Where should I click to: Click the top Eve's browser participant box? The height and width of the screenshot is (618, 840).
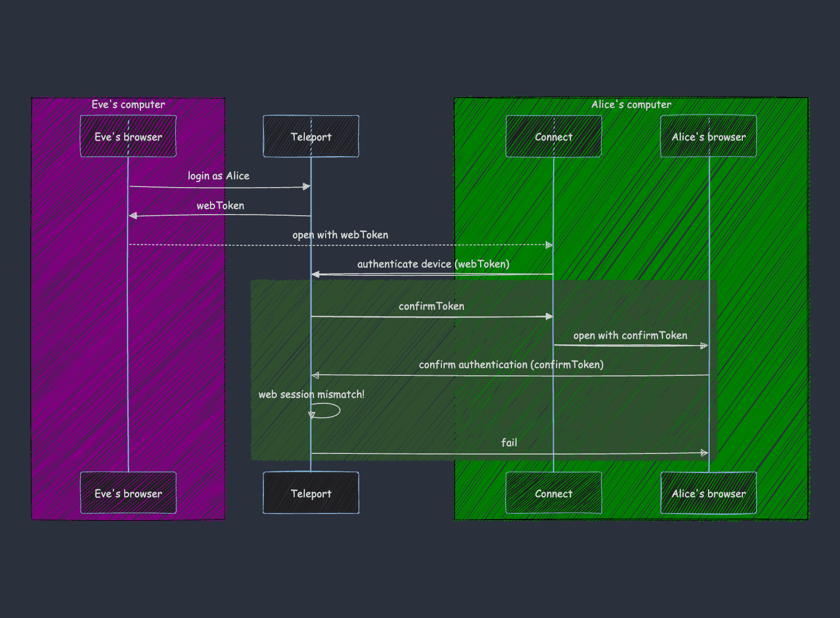[128, 137]
